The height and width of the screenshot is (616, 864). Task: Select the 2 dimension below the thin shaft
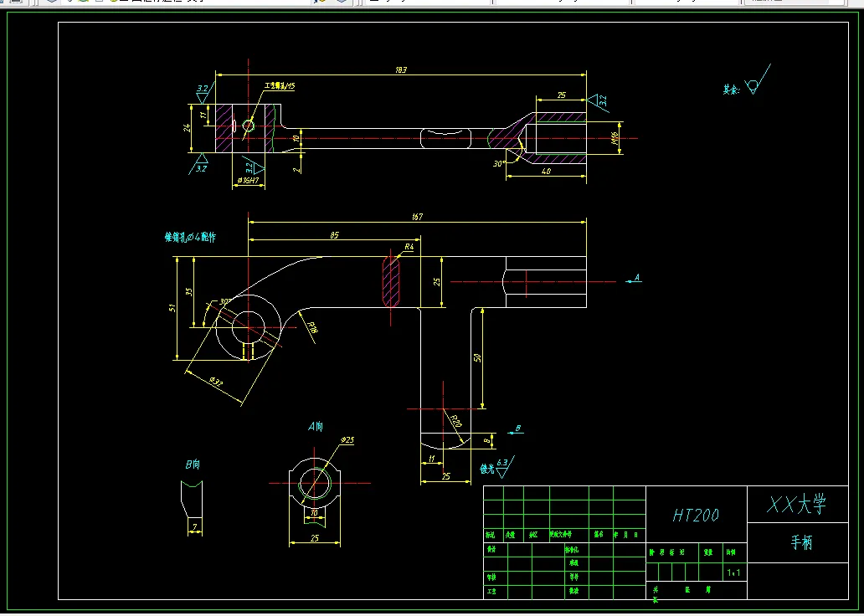coord(297,170)
